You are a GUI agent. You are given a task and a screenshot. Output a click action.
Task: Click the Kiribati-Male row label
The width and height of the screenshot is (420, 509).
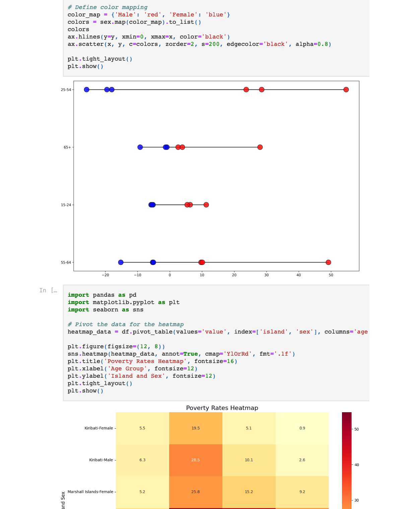(101, 460)
